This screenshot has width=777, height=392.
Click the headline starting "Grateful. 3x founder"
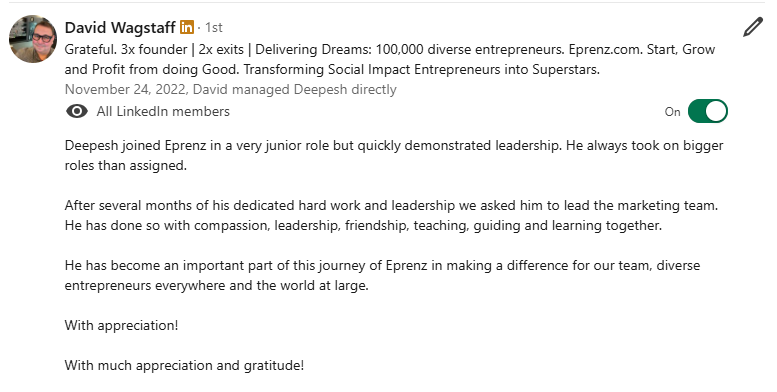(390, 59)
